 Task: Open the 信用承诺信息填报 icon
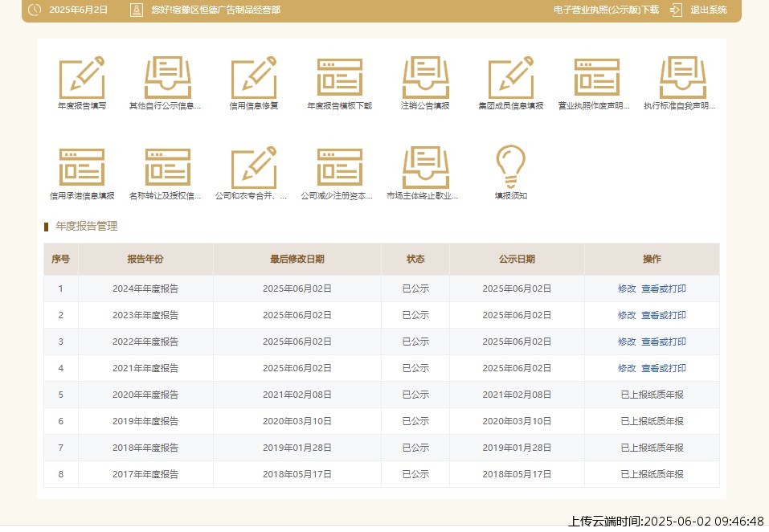(x=82, y=167)
